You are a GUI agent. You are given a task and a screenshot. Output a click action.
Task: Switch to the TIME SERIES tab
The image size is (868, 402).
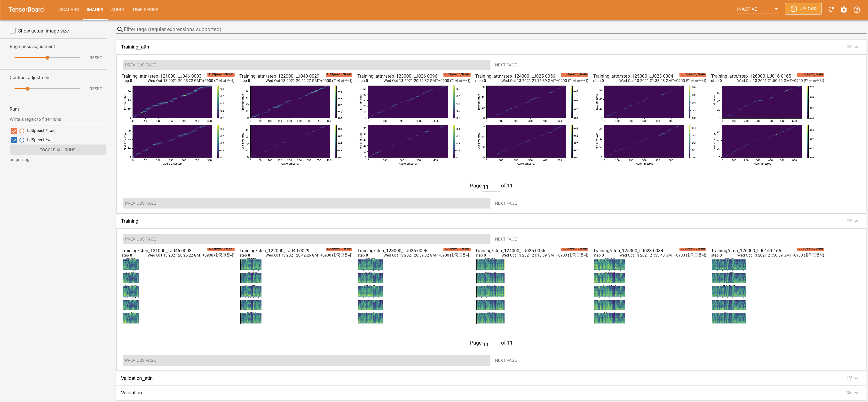[145, 9]
